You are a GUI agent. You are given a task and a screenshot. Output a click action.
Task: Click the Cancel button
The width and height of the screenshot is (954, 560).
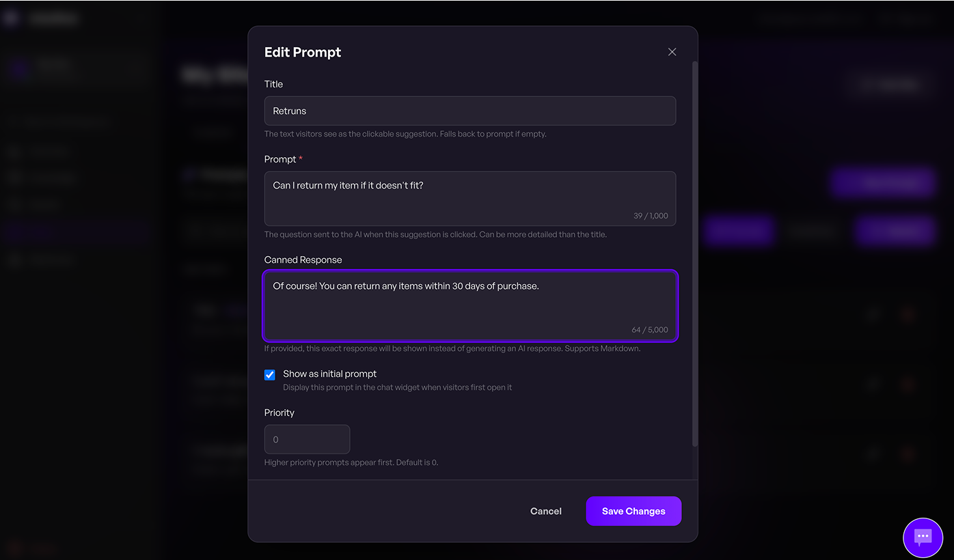coord(545,511)
